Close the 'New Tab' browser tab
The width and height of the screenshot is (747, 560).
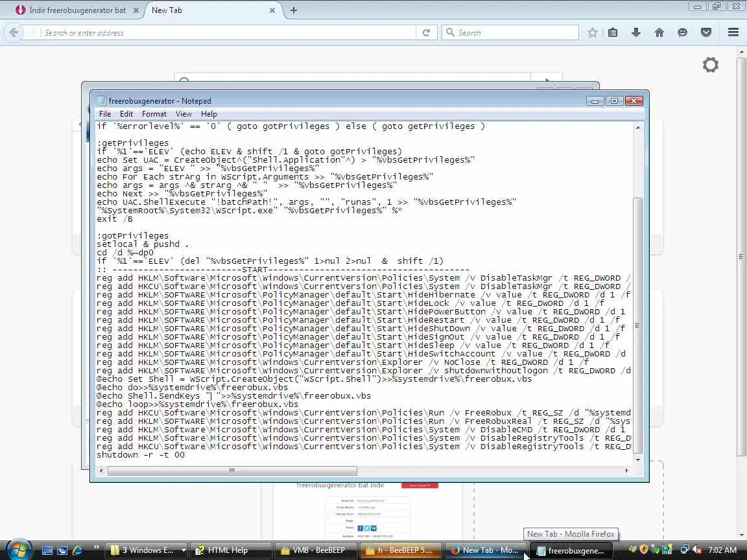pyautogui.click(x=272, y=10)
